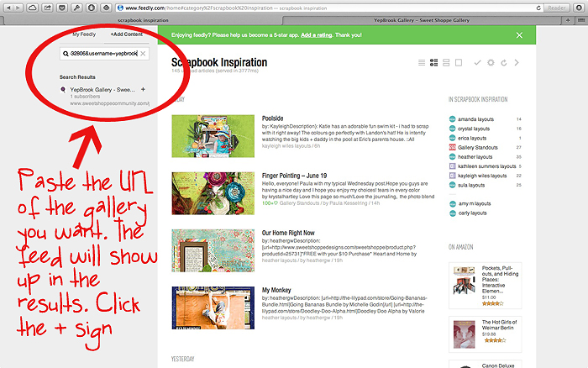Select sula layouts feed

pyautogui.click(x=471, y=185)
